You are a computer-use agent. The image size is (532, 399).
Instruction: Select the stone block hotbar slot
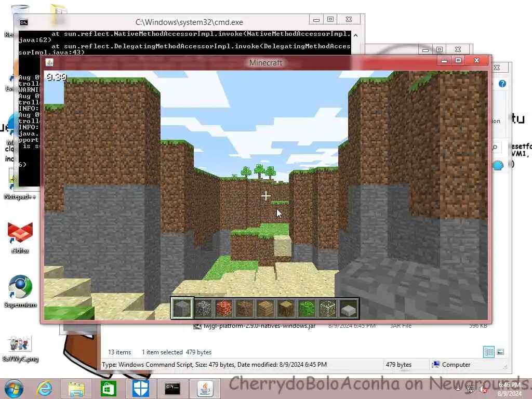point(182,308)
